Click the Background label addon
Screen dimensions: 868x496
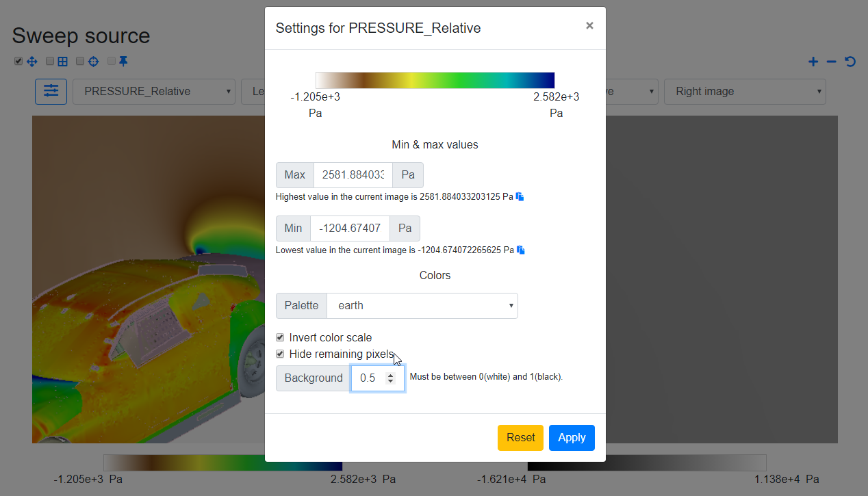(x=314, y=378)
